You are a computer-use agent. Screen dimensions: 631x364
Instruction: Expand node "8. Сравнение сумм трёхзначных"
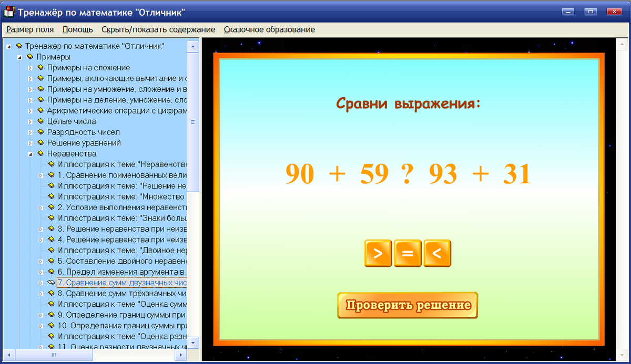pos(42,293)
